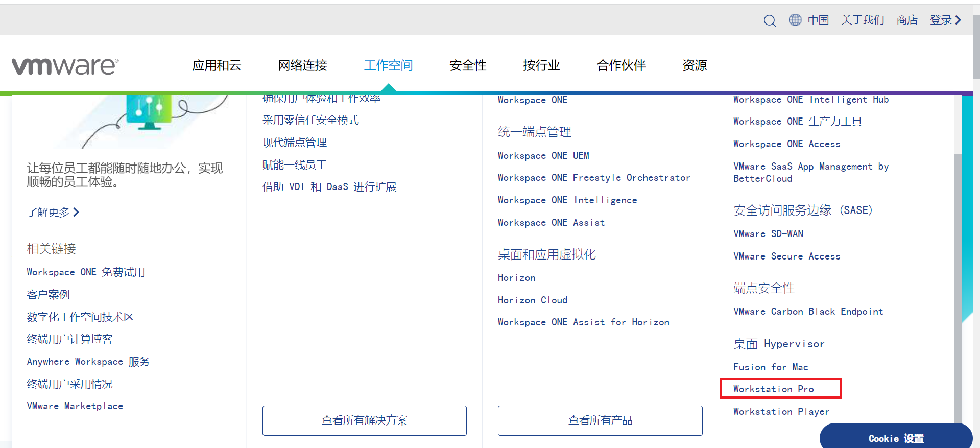Click the 查看所有解决方案 button

click(x=364, y=420)
